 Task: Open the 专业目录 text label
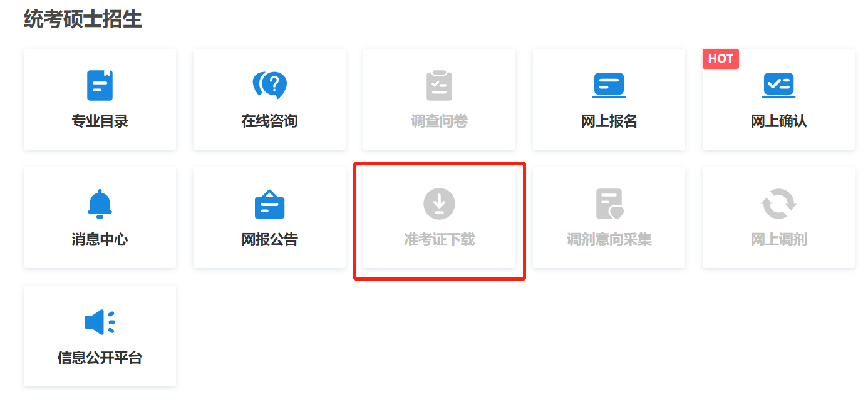coord(100,121)
